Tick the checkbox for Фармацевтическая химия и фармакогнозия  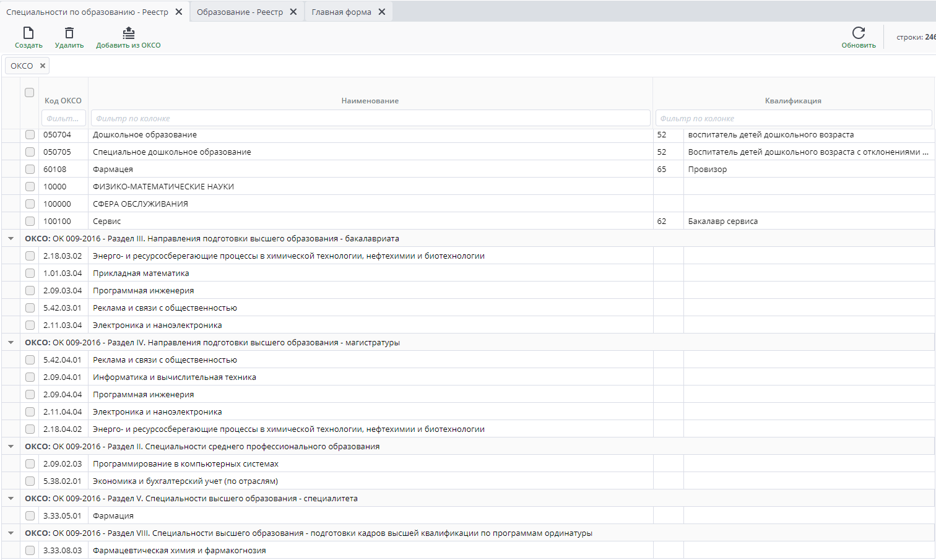pyautogui.click(x=30, y=551)
